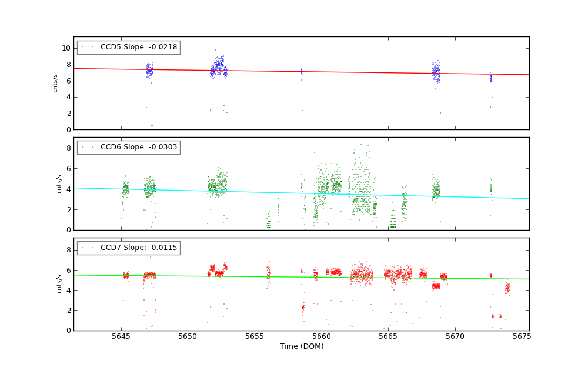Click the 10 y-axis tick in top panel
588x367 pixels.
point(66,48)
